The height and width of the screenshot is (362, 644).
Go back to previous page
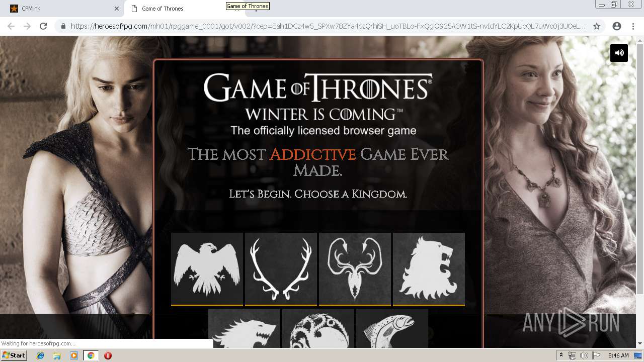[x=11, y=26]
